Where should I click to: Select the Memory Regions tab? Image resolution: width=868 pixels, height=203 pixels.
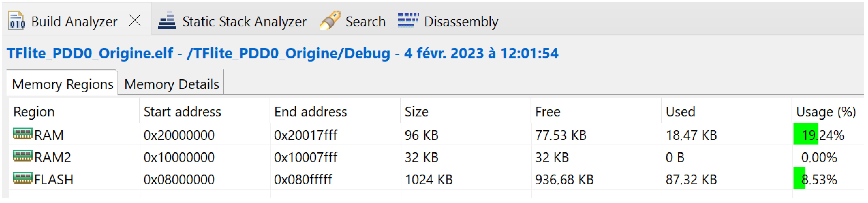click(x=63, y=84)
